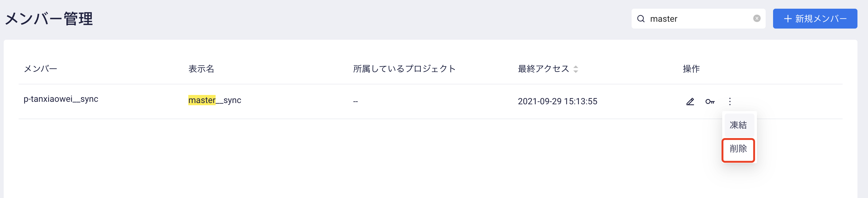Click the 新規メンバー button
Viewport: 868px width, 198px height.
[815, 19]
